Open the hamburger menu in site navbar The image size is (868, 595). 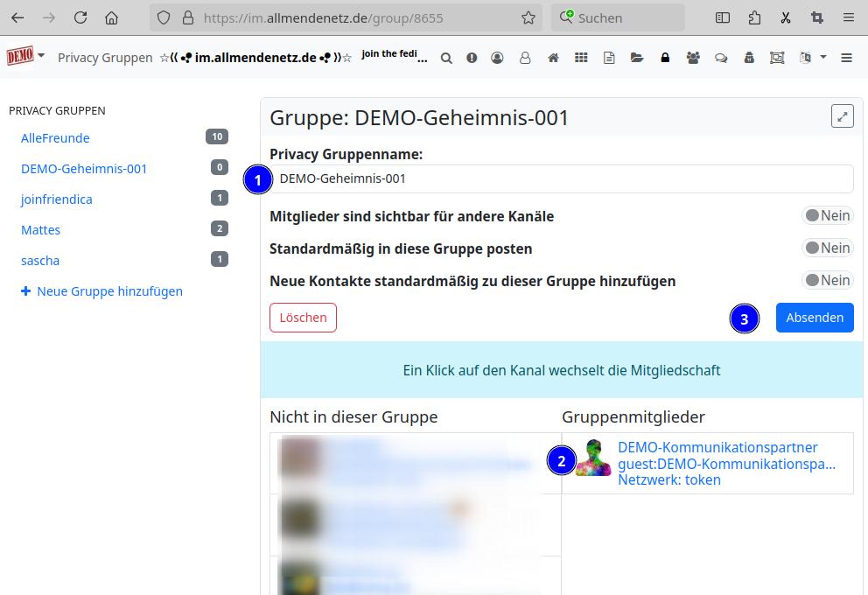pyautogui.click(x=846, y=58)
